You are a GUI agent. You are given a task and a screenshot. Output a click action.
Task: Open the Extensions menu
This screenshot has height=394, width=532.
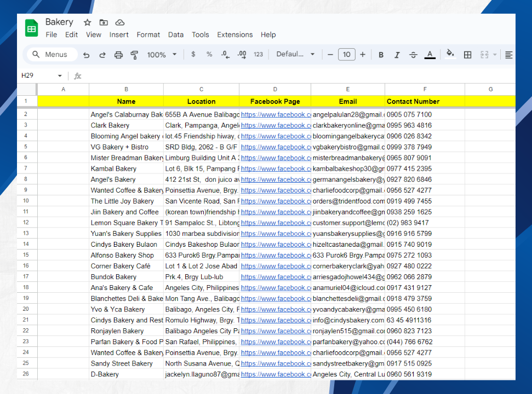click(x=234, y=34)
